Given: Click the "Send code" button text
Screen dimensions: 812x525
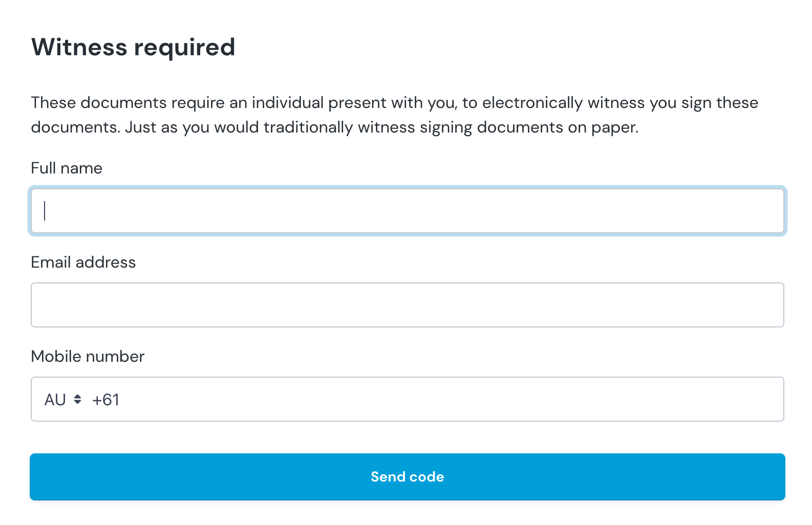Looking at the screenshot, I should tap(407, 477).
